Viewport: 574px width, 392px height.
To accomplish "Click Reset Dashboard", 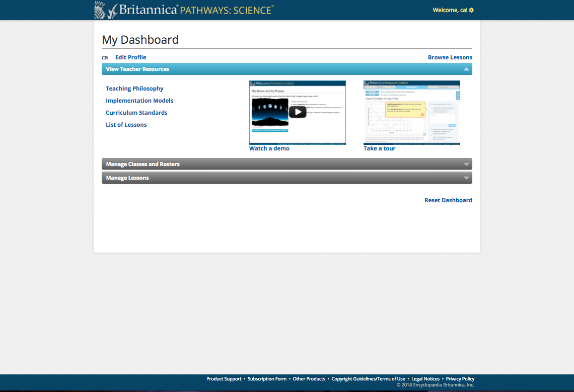I will pos(448,200).
